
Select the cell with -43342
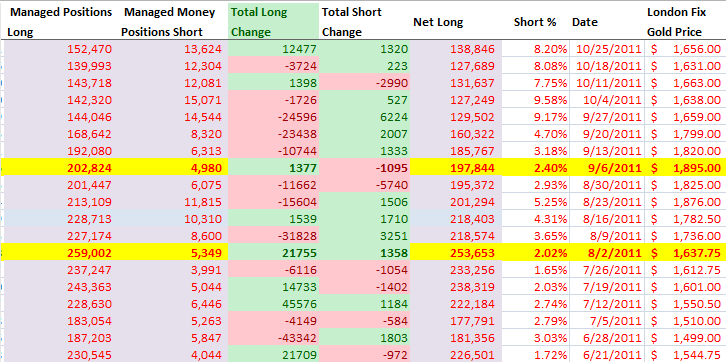[x=274, y=338]
